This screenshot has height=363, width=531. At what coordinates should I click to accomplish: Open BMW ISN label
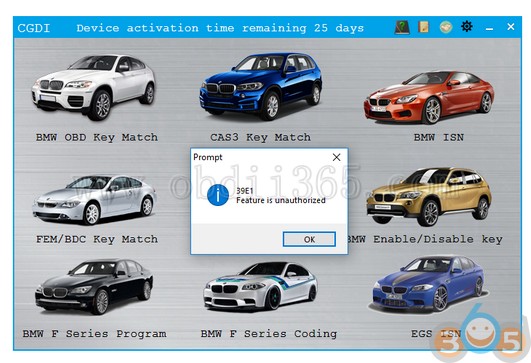439,137
